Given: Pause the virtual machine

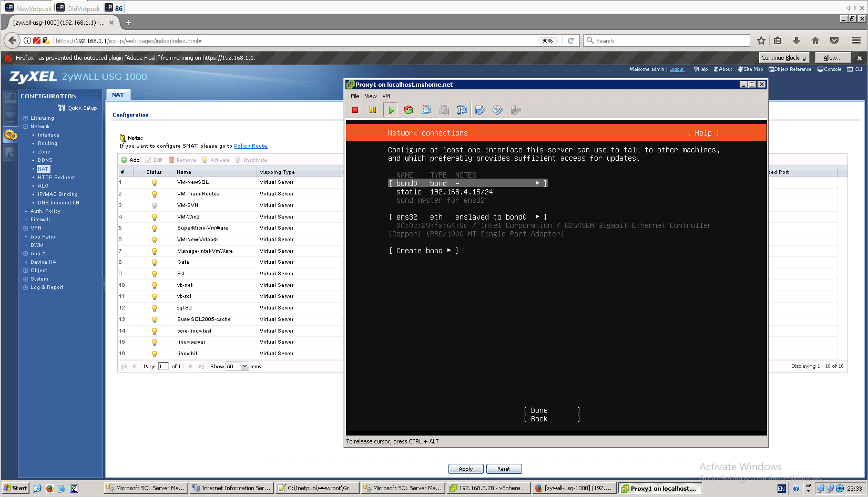Looking at the screenshot, I should tap(373, 110).
